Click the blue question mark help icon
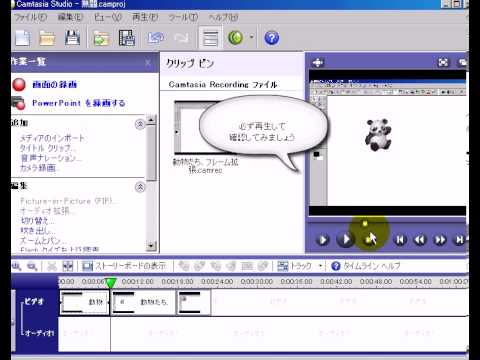480x360 pixels. pyautogui.click(x=272, y=38)
